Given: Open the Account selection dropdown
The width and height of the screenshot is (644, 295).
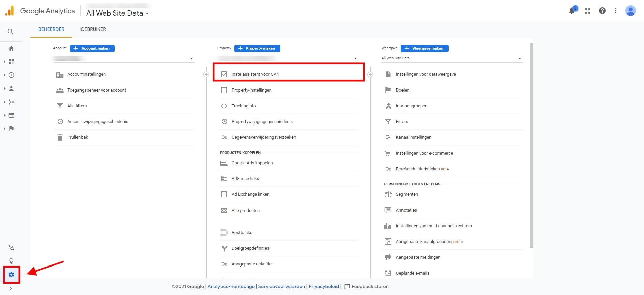Looking at the screenshot, I should [x=123, y=59].
